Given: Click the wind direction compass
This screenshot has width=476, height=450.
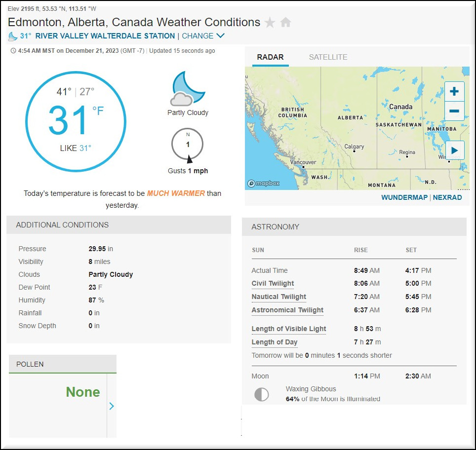Looking at the screenshot, I should (x=188, y=145).
